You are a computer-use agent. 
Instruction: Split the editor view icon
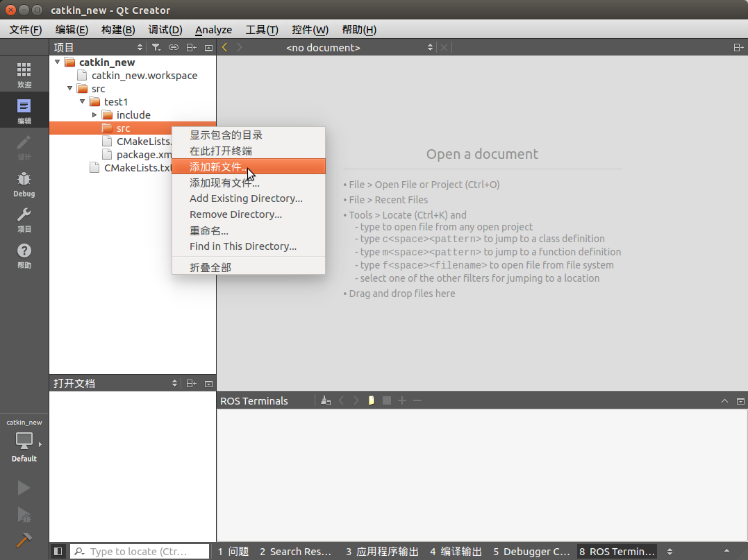[x=738, y=47]
